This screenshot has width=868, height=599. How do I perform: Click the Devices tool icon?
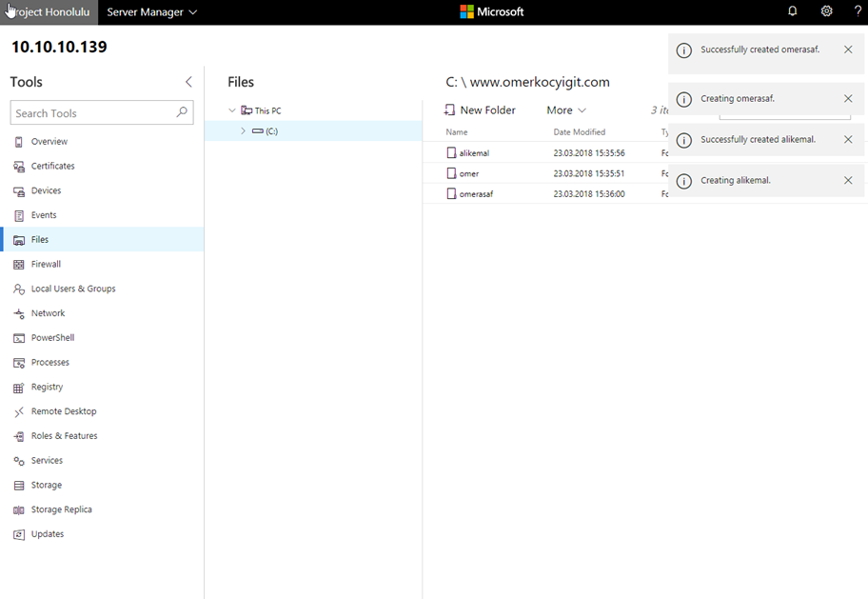(19, 191)
